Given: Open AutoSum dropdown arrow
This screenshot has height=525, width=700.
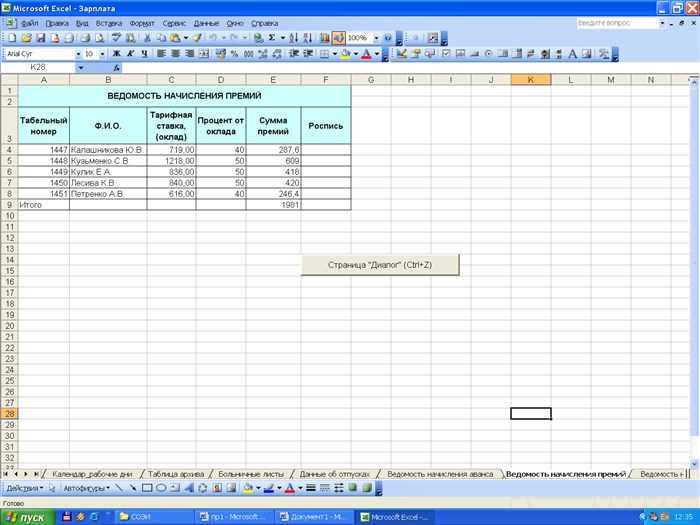Looking at the screenshot, I should coord(283,38).
